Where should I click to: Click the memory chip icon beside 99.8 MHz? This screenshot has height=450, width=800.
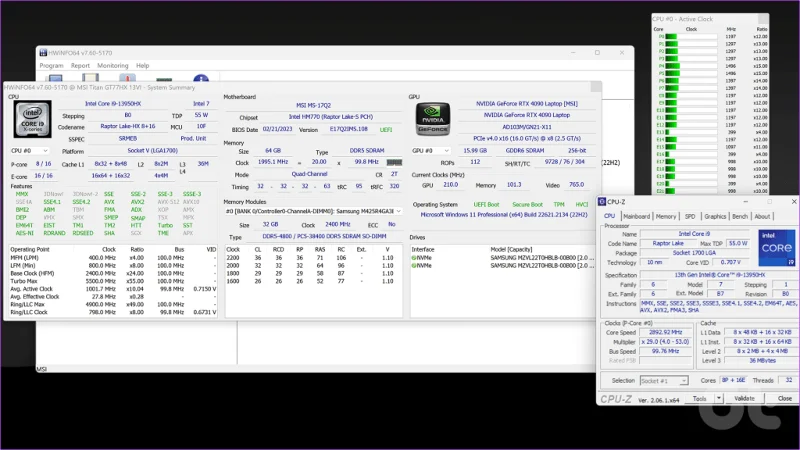394,162
